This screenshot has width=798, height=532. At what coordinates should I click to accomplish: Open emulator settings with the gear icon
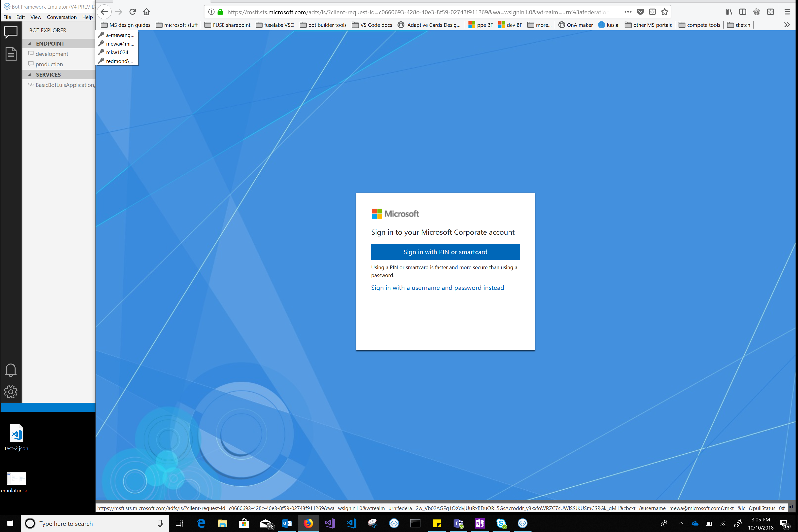pyautogui.click(x=11, y=392)
